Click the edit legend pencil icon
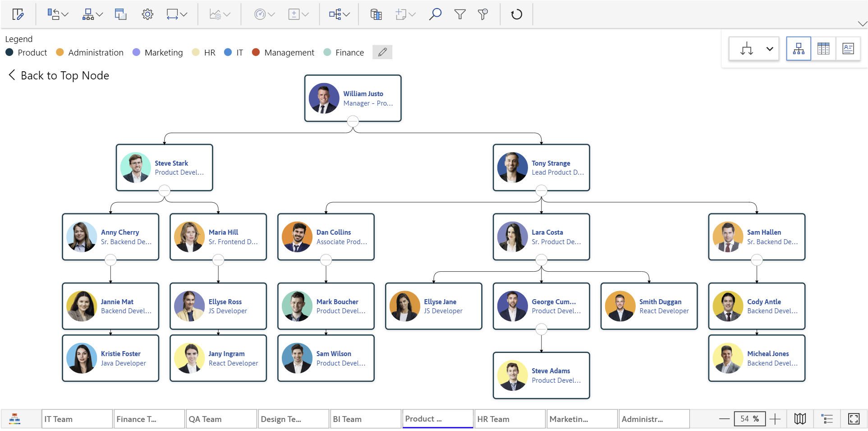Screen dimensions: 868x431 pyautogui.click(x=382, y=52)
